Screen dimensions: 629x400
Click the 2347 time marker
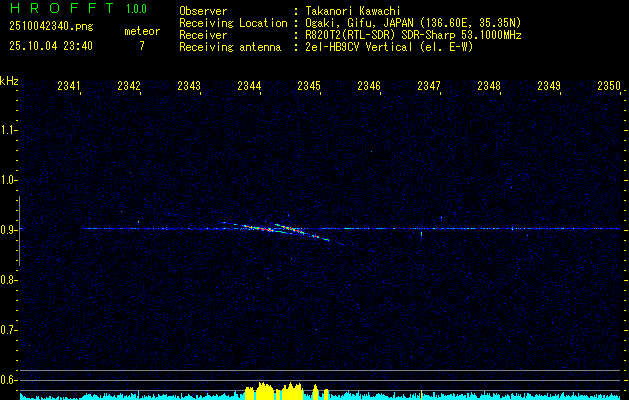[429, 87]
